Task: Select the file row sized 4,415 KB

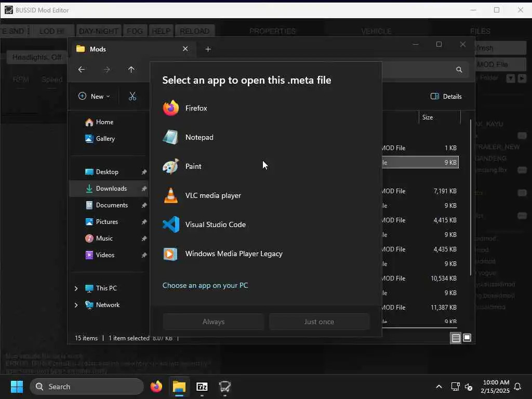Action: [420, 220]
